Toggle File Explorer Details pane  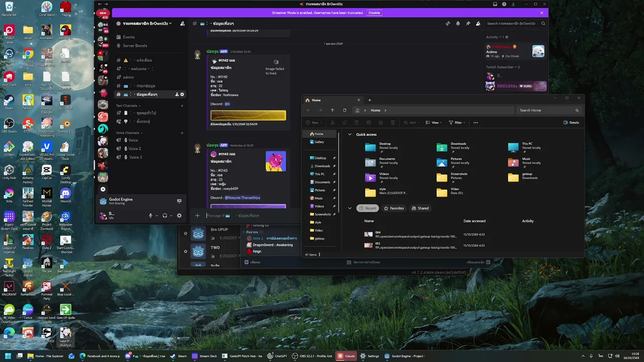coord(572,123)
